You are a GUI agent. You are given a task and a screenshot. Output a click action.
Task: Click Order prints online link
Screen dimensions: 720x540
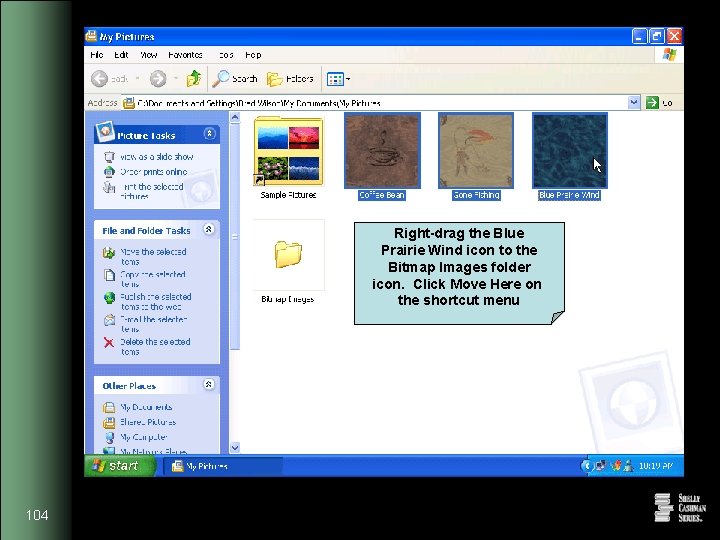pos(154,172)
